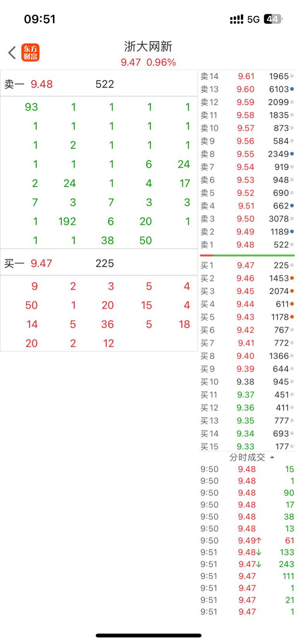Tap the red-green buy/sell ratio bar
The width and height of the screenshot is (297, 644).
pos(247,255)
